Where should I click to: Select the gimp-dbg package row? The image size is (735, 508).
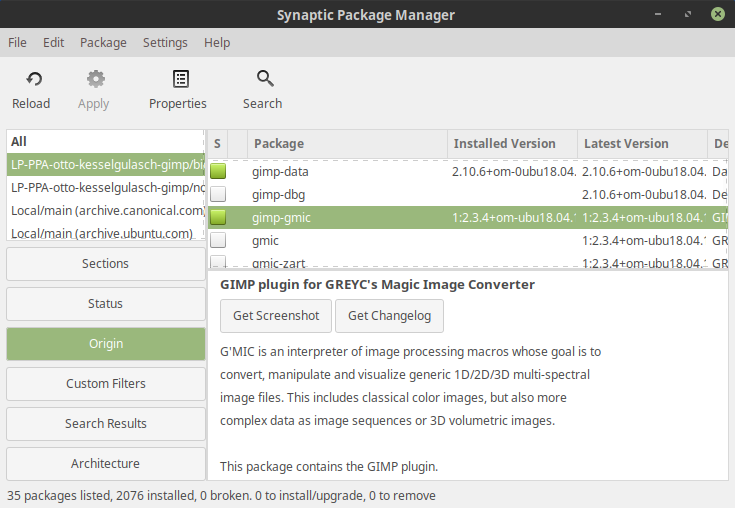468,194
